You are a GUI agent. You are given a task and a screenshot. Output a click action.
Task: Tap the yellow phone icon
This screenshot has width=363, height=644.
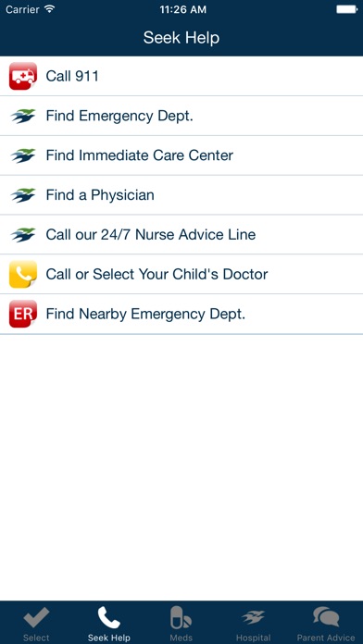click(23, 274)
